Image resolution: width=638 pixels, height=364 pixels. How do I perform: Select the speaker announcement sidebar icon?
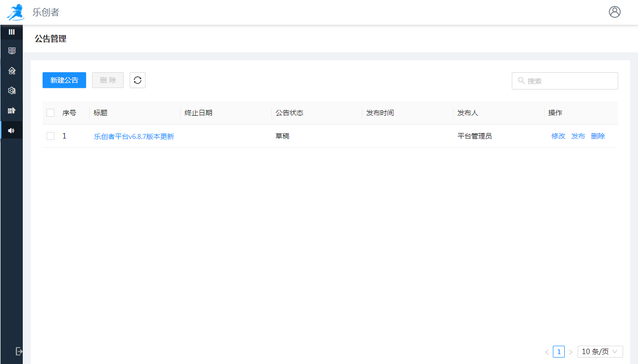[12, 131]
